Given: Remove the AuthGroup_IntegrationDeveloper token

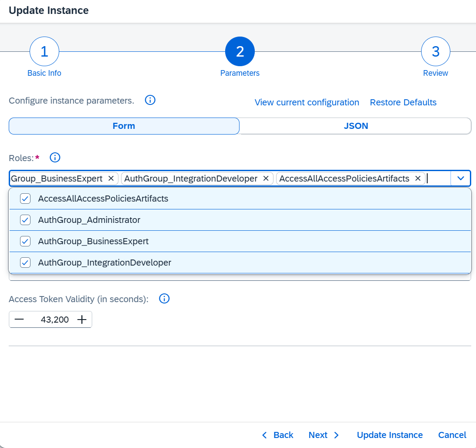Looking at the screenshot, I should pyautogui.click(x=266, y=179).
